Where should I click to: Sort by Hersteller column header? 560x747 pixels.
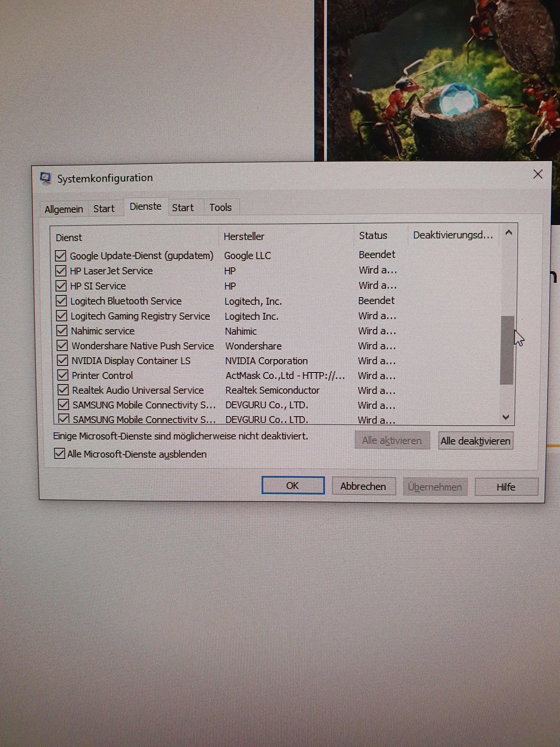(244, 236)
